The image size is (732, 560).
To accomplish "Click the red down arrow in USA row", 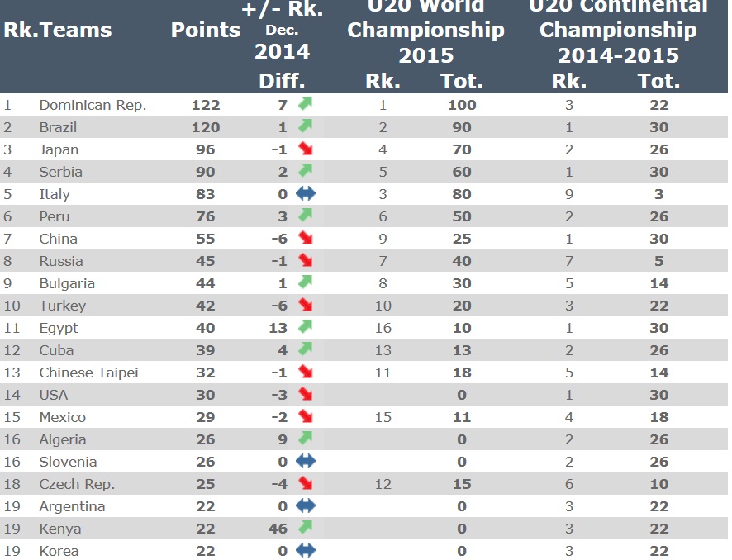I will [x=306, y=394].
